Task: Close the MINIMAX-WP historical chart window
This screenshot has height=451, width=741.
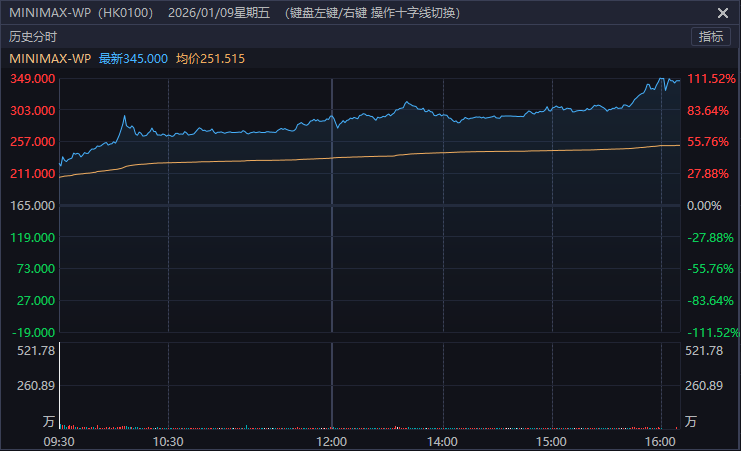Action: 723,13
